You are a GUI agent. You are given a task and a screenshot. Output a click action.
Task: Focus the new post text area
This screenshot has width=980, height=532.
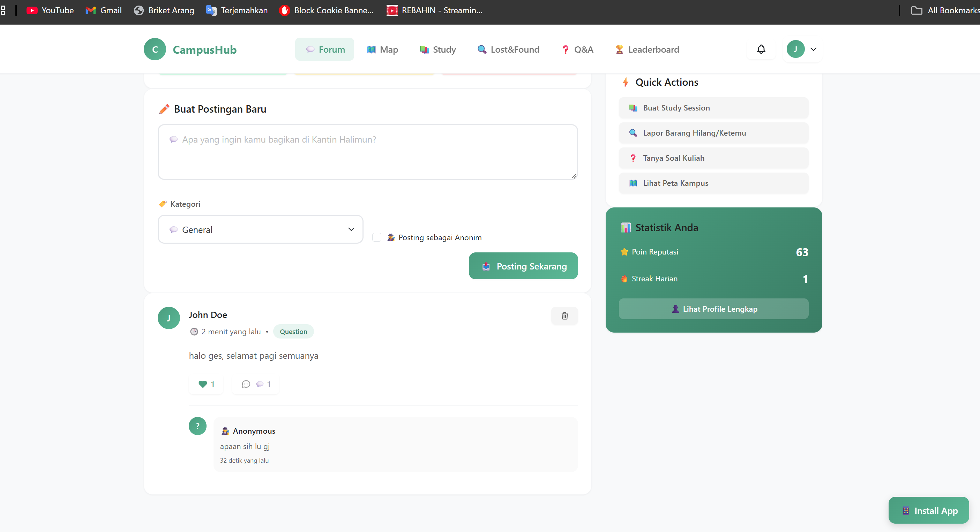[367, 152]
